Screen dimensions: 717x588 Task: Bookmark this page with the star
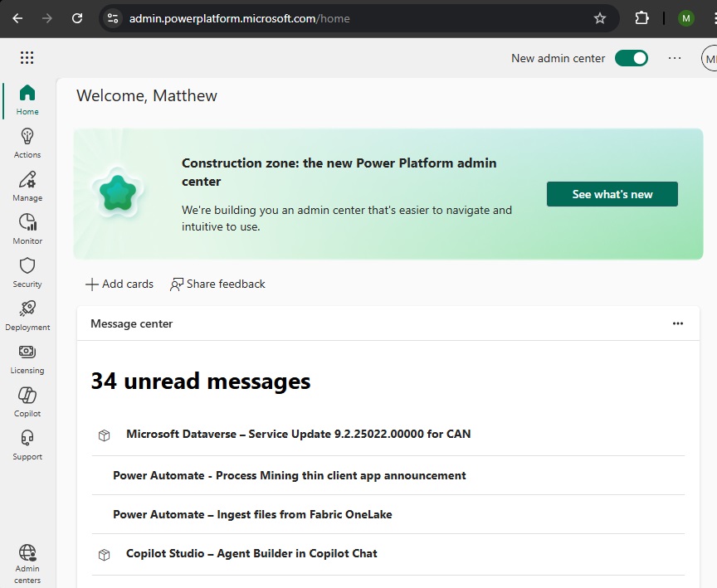(x=599, y=18)
